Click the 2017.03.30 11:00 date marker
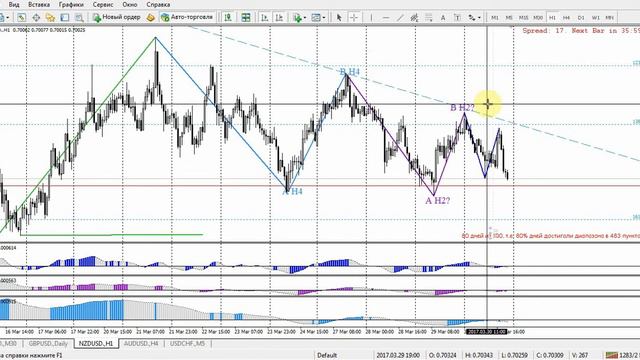 point(487,332)
